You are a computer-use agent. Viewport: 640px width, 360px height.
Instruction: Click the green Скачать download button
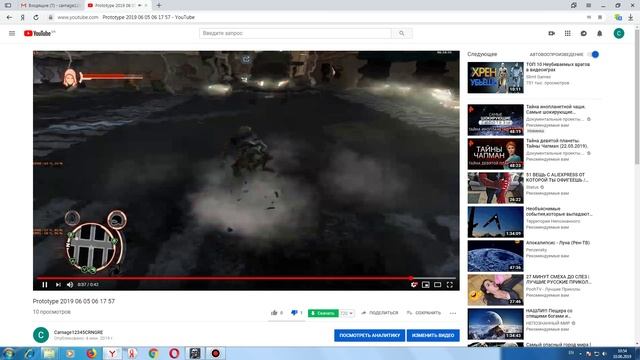(x=323, y=313)
